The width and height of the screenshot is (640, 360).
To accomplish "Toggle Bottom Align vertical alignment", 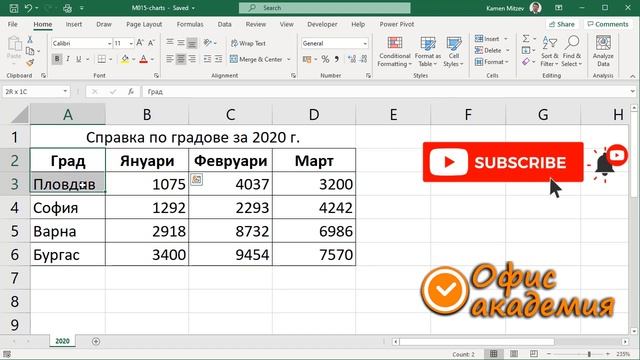I will pyautogui.click(x=192, y=42).
